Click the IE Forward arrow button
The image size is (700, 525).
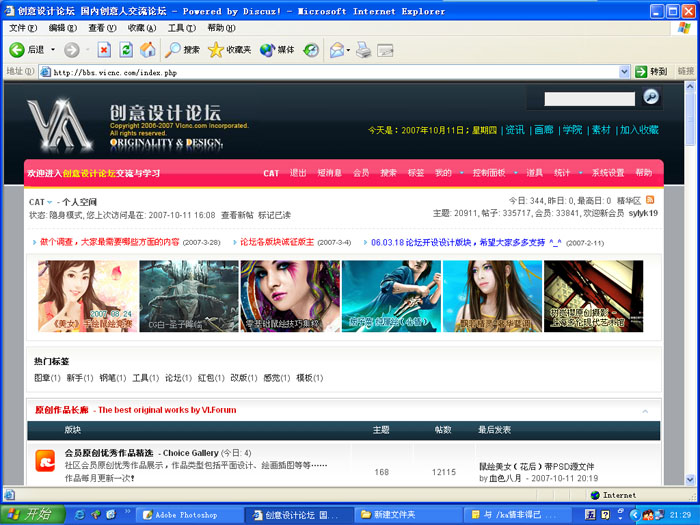click(71, 50)
